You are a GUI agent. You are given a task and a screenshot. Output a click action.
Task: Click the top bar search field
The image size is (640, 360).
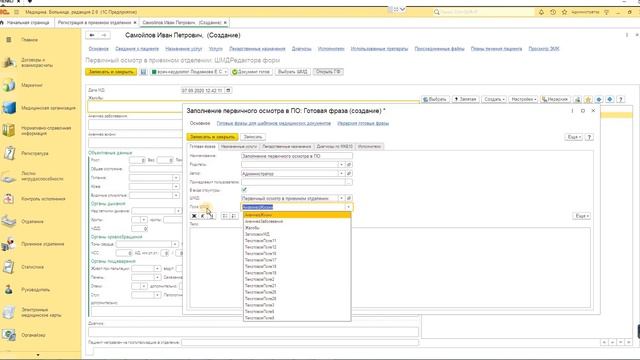pyautogui.click(x=483, y=12)
